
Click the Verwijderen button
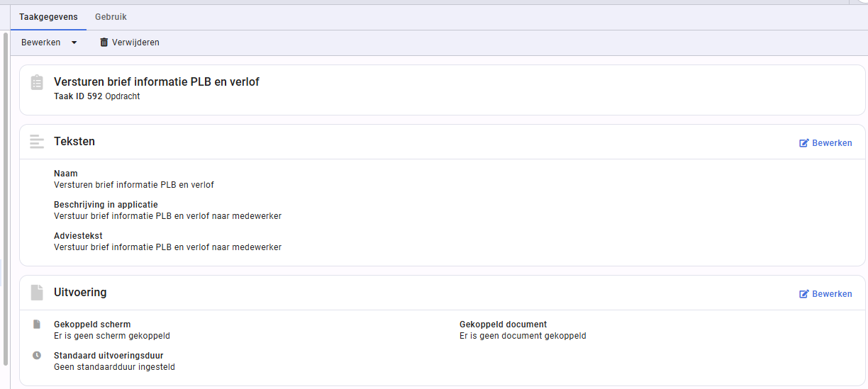click(130, 43)
